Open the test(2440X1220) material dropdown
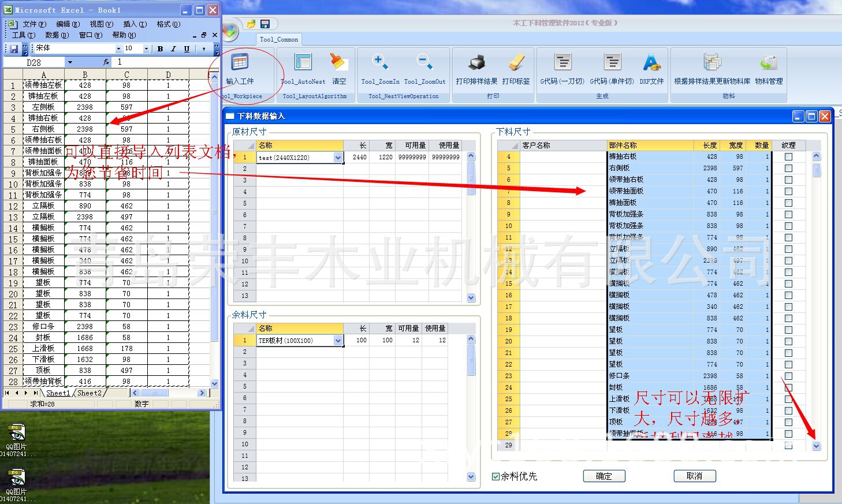 pos(338,157)
